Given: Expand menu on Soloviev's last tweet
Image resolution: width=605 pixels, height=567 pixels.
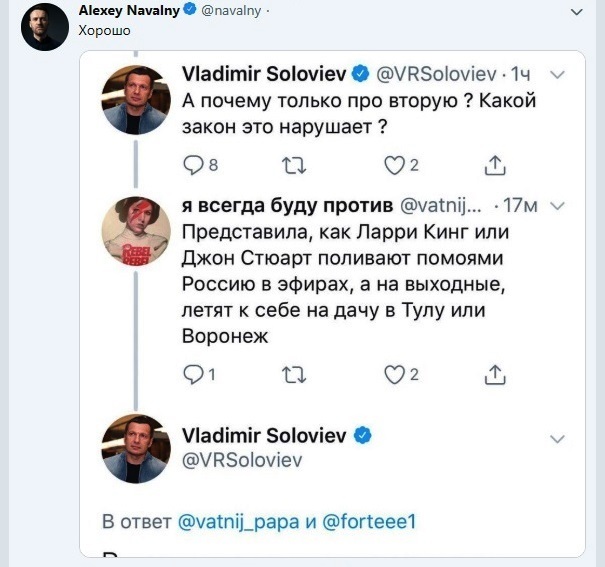Looking at the screenshot, I should [559, 438].
